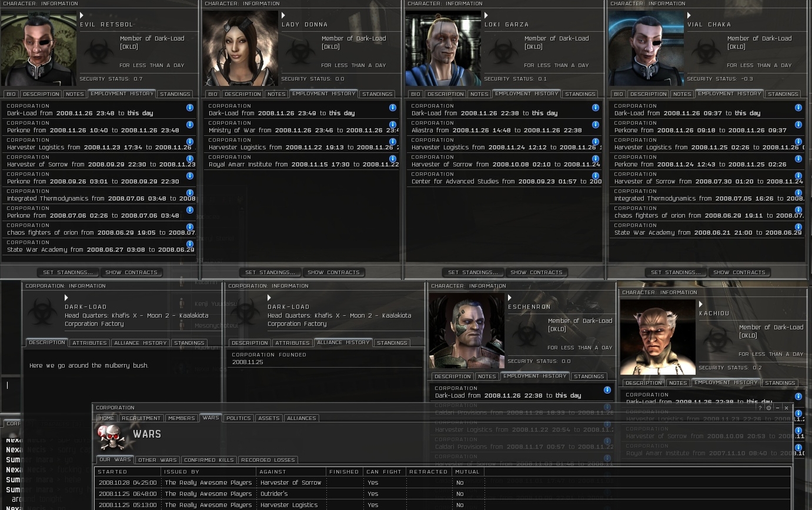812x510 pixels.
Task: Open info icon next to Center for Advanced Studies
Action: [596, 176]
